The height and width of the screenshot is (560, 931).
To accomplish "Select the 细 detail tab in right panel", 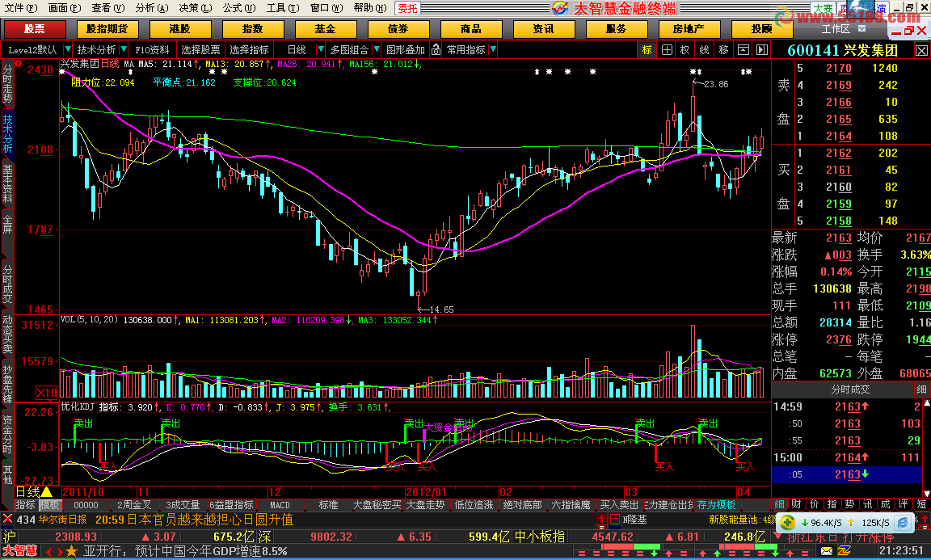I will pos(780,504).
